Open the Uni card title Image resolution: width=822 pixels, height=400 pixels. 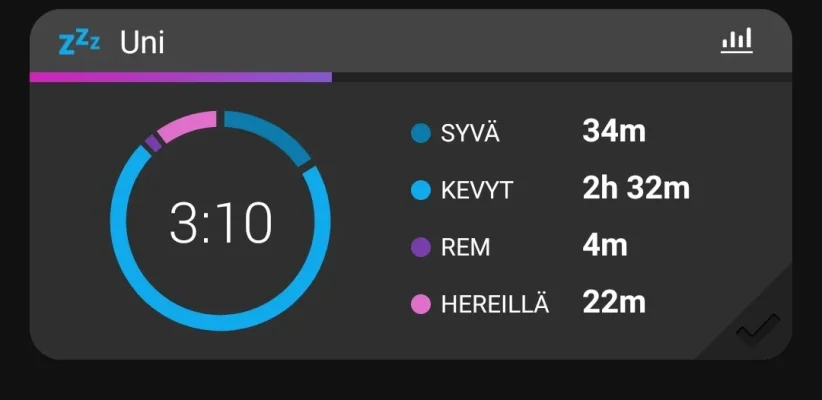[x=142, y=43]
